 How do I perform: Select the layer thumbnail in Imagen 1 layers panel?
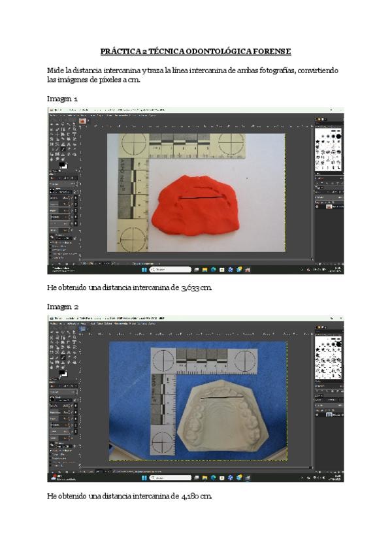pyautogui.click(x=329, y=208)
